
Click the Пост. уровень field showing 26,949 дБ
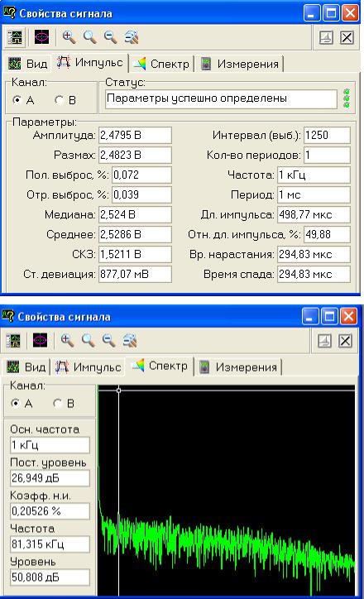pyautogui.click(x=50, y=478)
